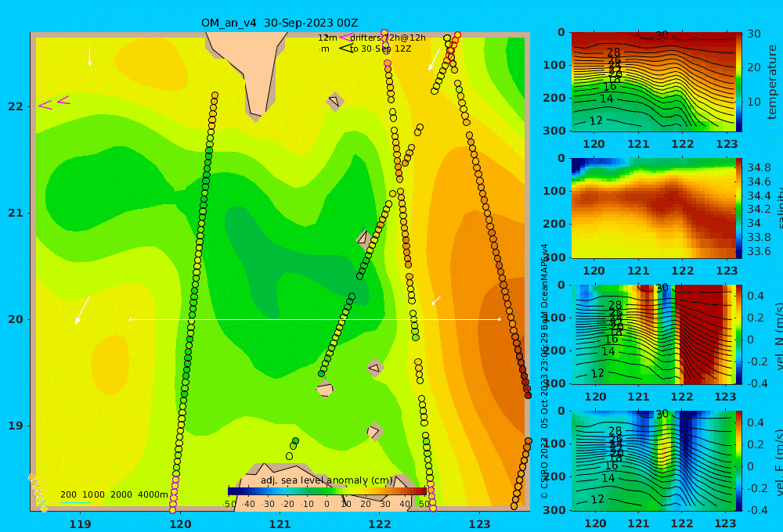Open the temperature section panel
The image size is (783, 532).
click(x=653, y=82)
